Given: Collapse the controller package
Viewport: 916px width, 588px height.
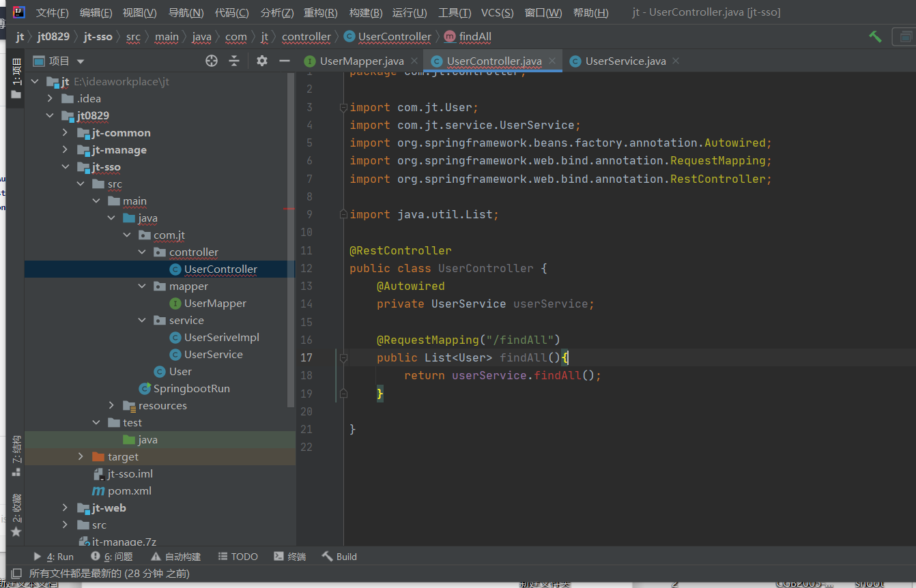Looking at the screenshot, I should pos(142,252).
